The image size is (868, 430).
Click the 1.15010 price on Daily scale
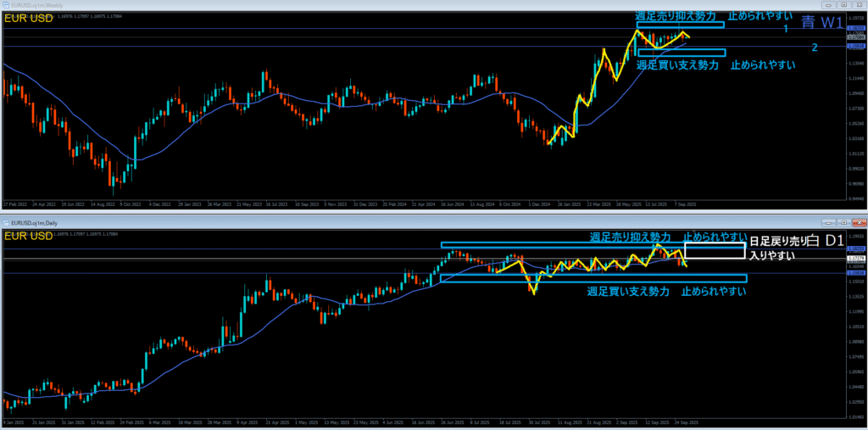tap(856, 282)
